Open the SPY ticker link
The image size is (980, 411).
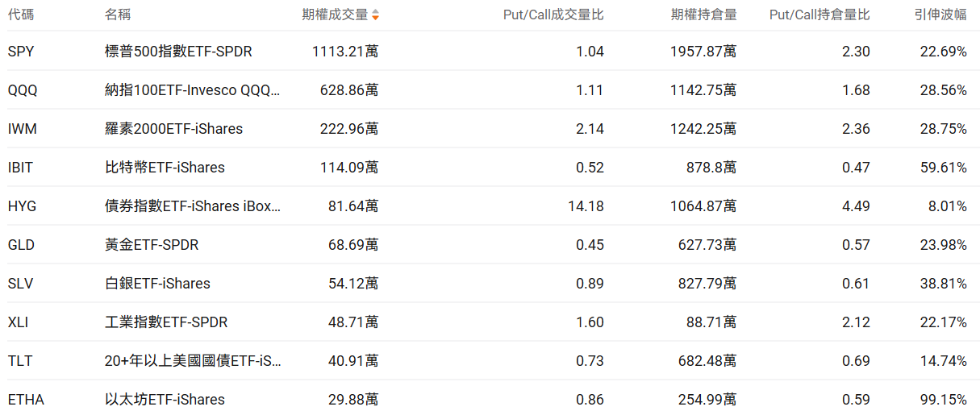point(21,52)
